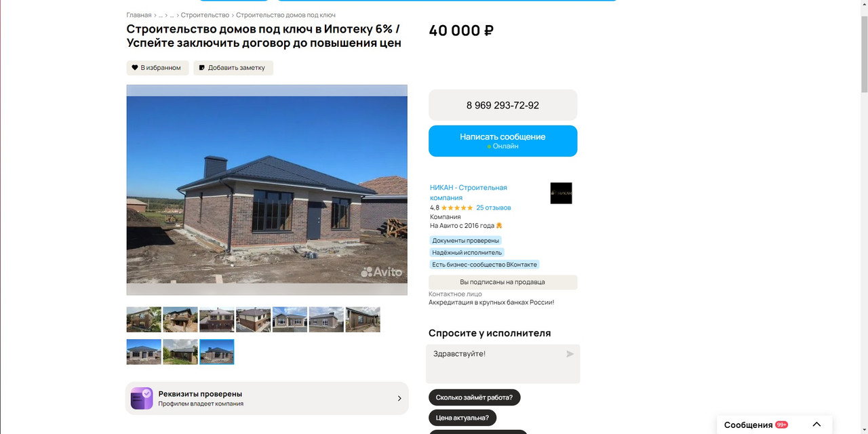The height and width of the screenshot is (434, 868).
Task: Open 25 отзывов reviews link
Action: coord(493,208)
